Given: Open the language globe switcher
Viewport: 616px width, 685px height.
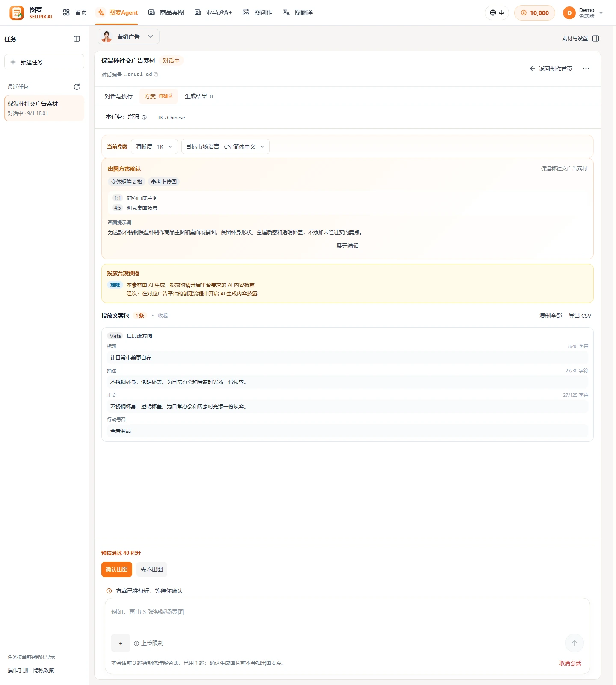Looking at the screenshot, I should [497, 13].
